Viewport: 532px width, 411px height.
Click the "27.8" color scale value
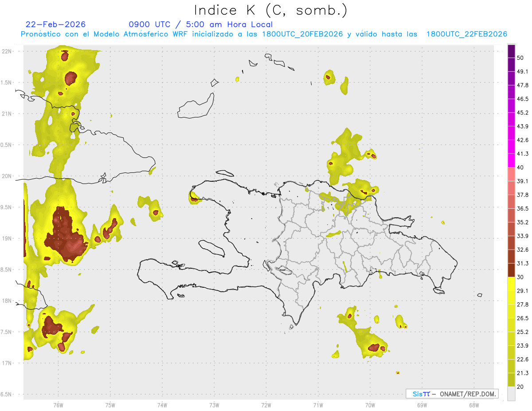(x=523, y=305)
